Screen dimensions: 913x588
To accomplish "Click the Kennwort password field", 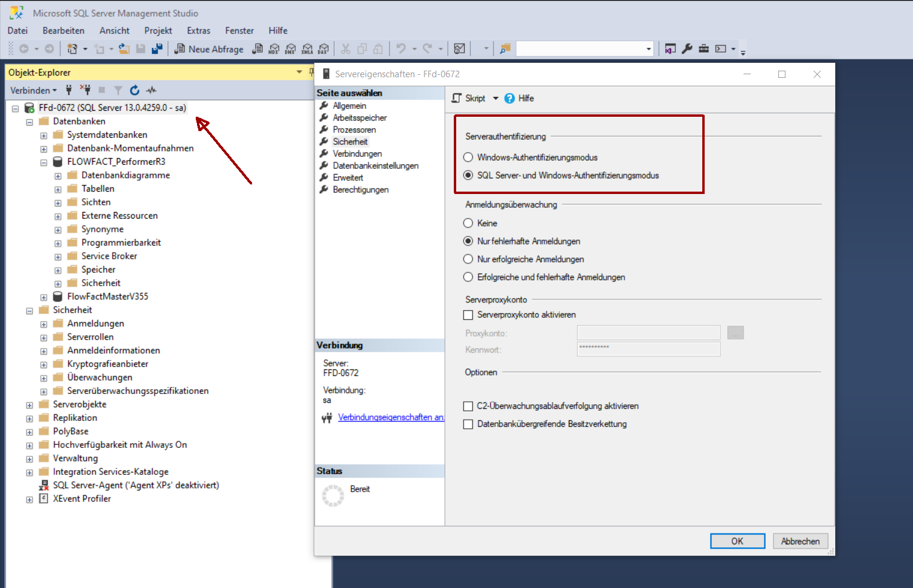I will pyautogui.click(x=648, y=349).
